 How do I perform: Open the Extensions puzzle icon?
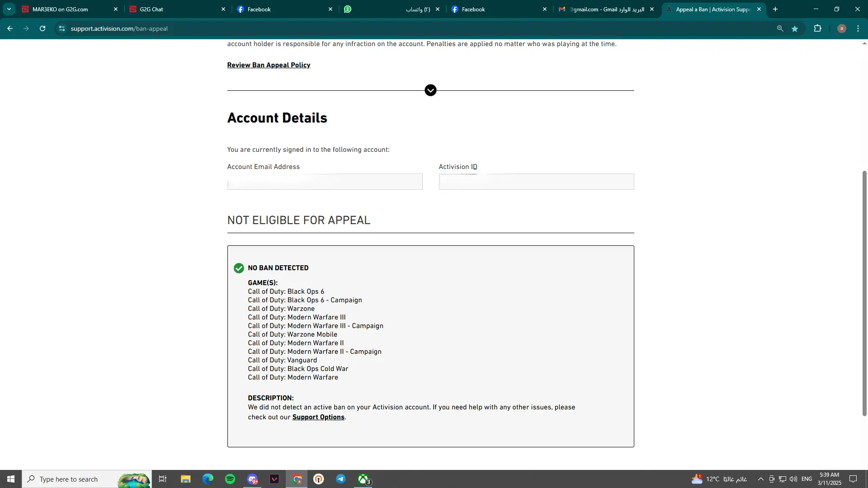pos(817,28)
